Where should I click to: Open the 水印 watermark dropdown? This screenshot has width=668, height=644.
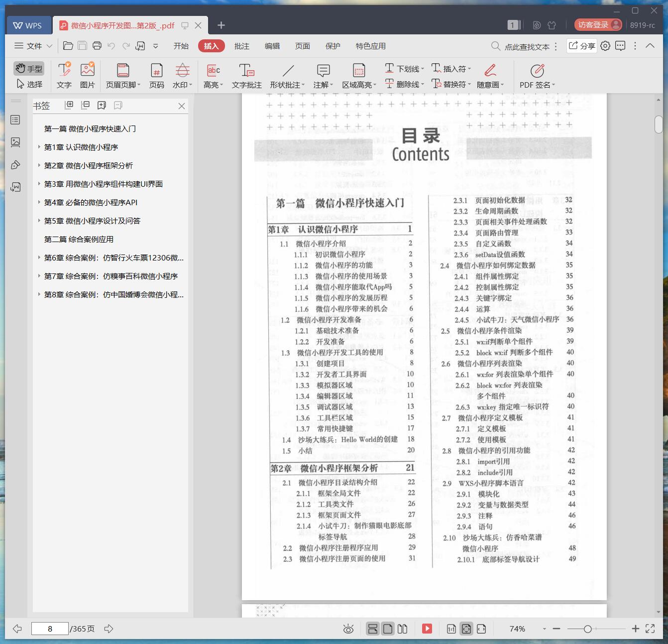click(182, 76)
